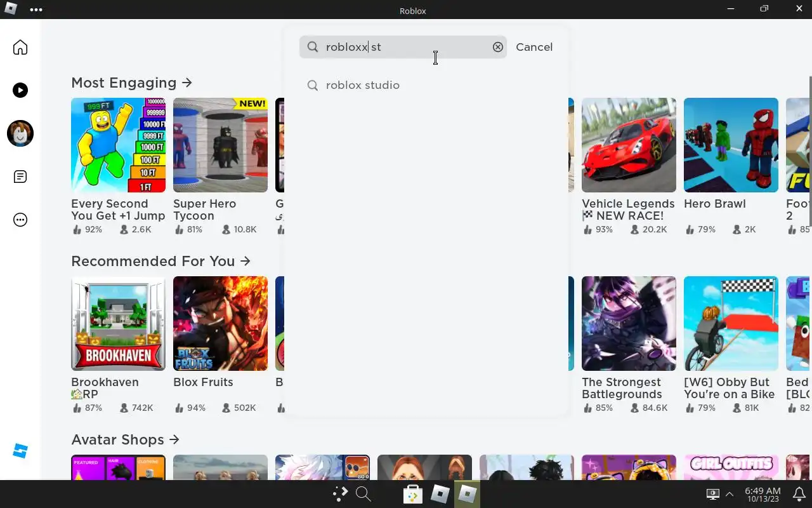Click the Vehicle Legends title text
The image size is (812, 508).
click(628, 210)
